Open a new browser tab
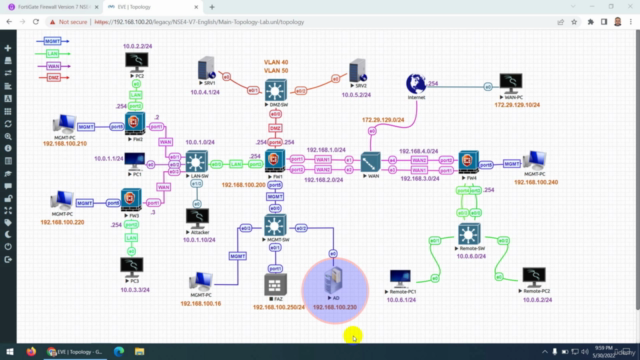This screenshot has height=360, width=640. click(x=212, y=7)
